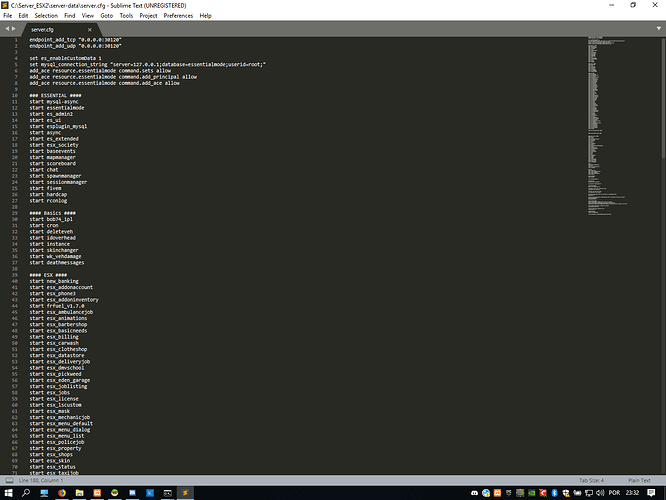Focus the Sublime Text taskbar icon
Viewport: 666px width, 500px height.
click(185, 493)
